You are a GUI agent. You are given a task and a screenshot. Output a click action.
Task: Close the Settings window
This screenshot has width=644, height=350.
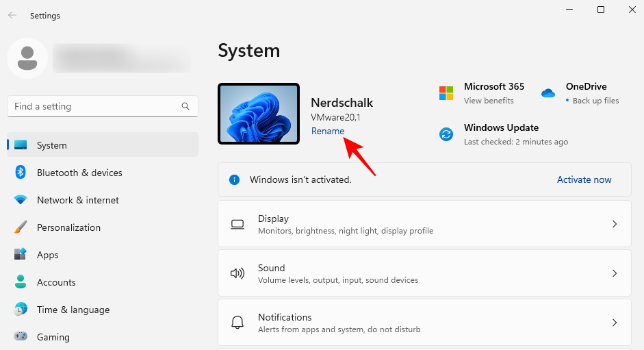tap(632, 10)
